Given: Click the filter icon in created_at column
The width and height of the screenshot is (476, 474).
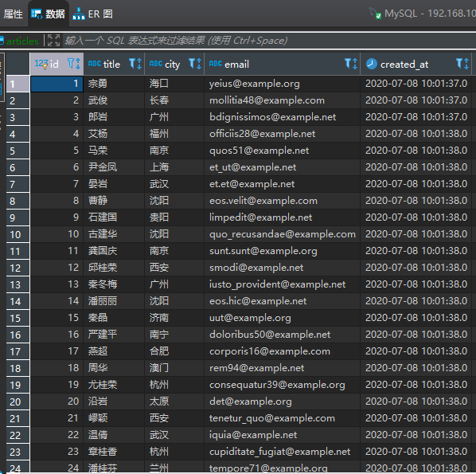Looking at the screenshot, I should (459, 64).
